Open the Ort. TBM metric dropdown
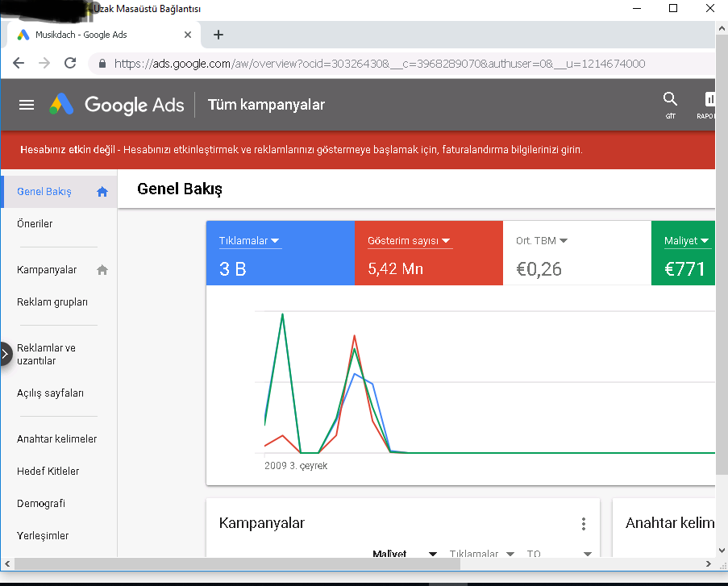 (542, 241)
